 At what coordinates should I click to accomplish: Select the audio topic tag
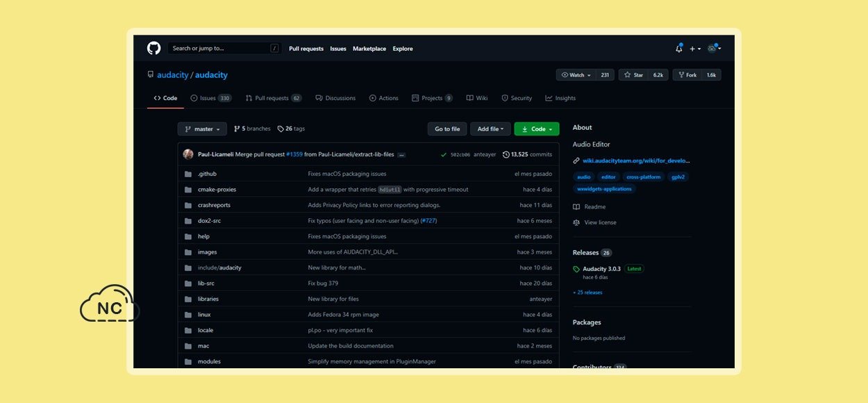(x=584, y=177)
